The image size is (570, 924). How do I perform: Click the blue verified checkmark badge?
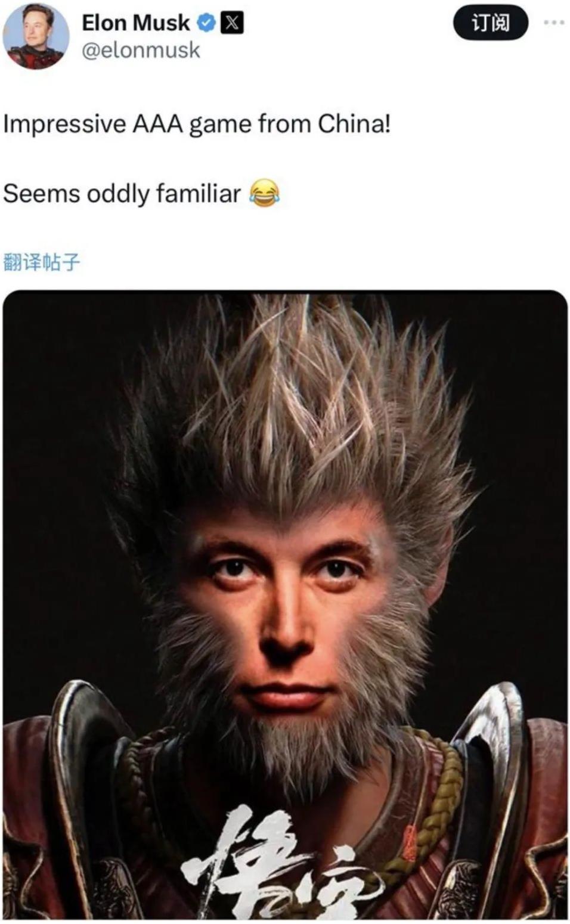point(206,23)
